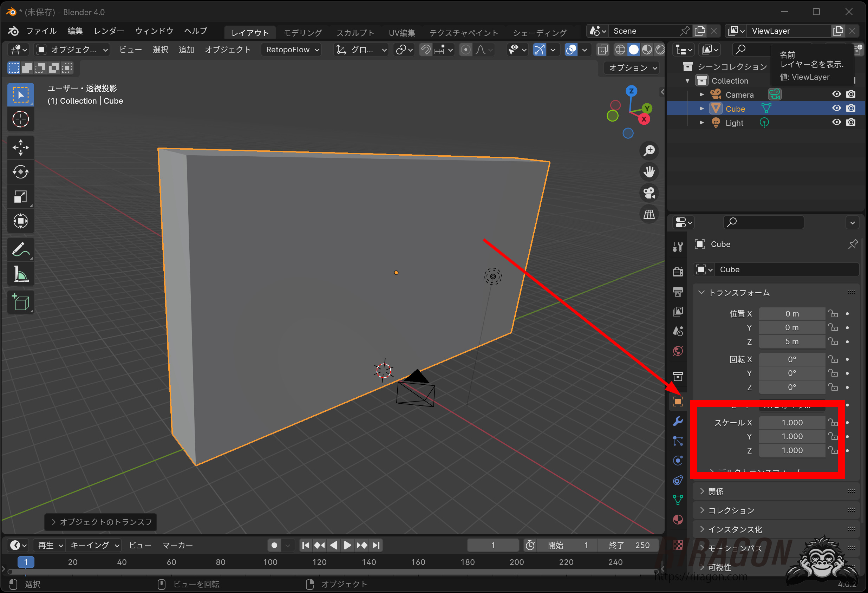
Task: Click the オプション button in viewport
Action: [632, 67]
